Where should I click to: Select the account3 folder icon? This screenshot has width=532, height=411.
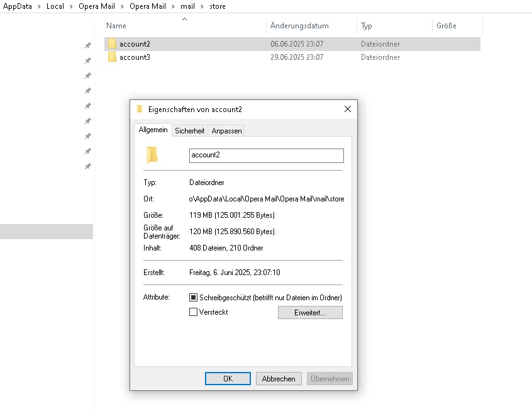pyautogui.click(x=112, y=57)
